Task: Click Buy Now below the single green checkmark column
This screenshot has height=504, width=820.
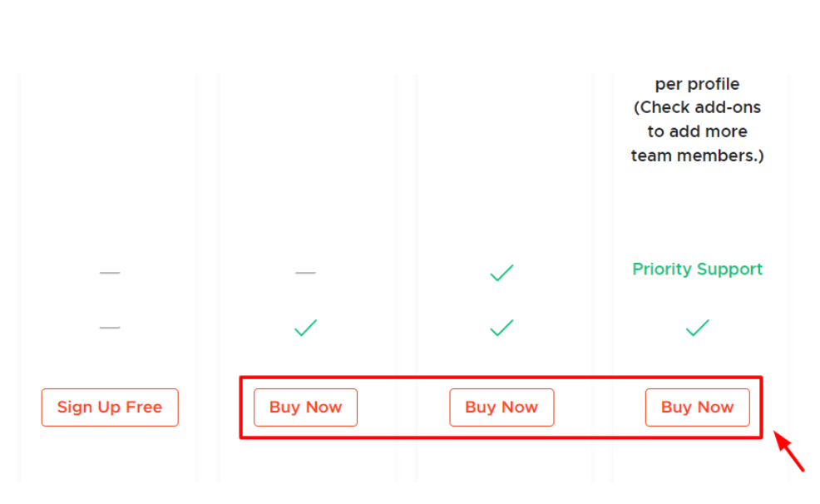Action: [x=305, y=408]
